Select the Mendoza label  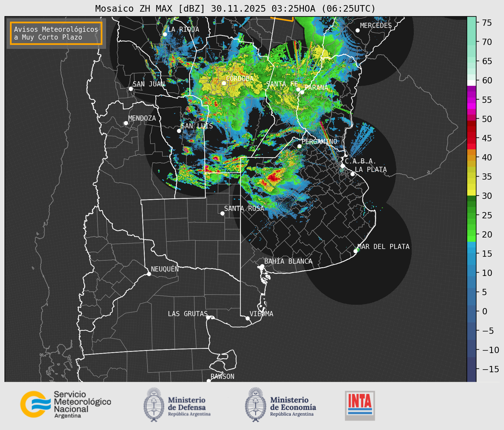tap(142, 118)
